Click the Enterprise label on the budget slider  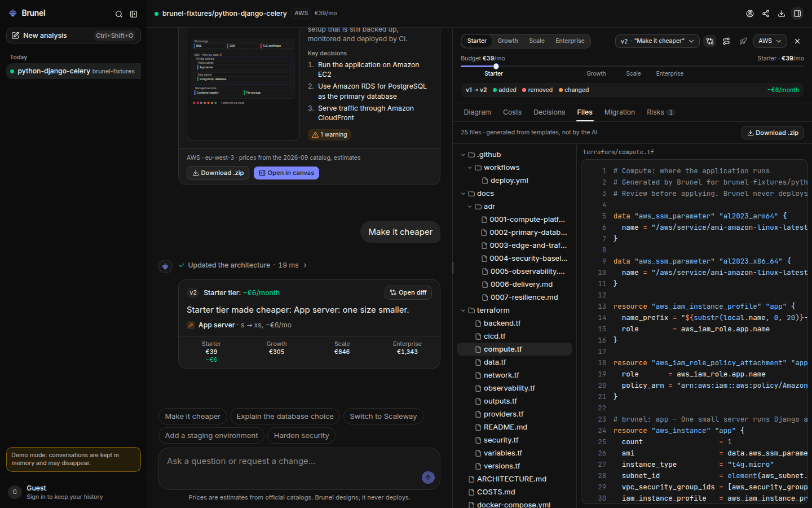click(x=669, y=74)
